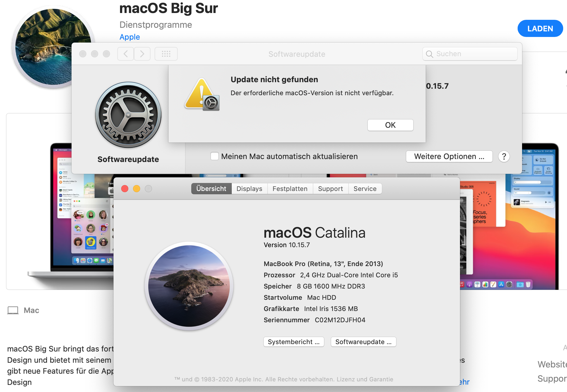Viewport: 567px width, 392px height.
Task: Open the Apple developer link
Action: (x=130, y=37)
